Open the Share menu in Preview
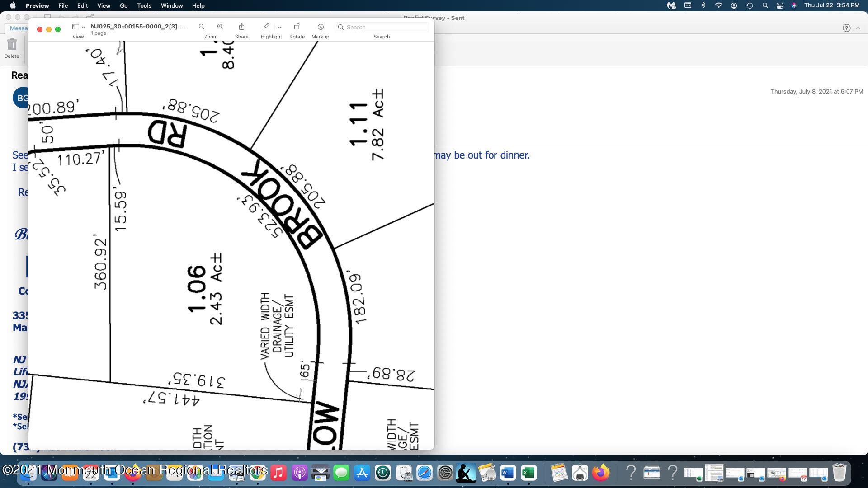 pos(241,27)
